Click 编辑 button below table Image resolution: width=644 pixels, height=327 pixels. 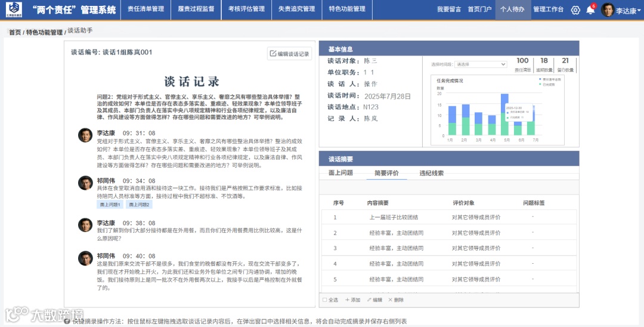[x=374, y=300]
